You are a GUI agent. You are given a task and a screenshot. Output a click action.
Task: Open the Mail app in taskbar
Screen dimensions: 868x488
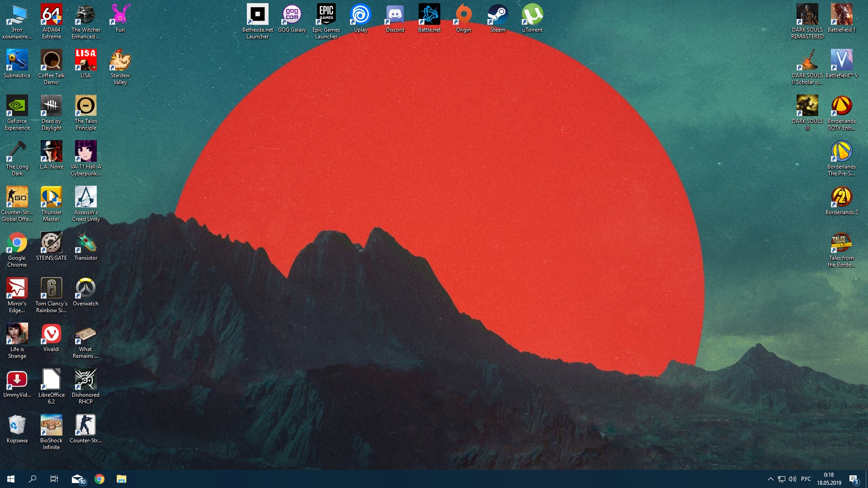tap(78, 479)
